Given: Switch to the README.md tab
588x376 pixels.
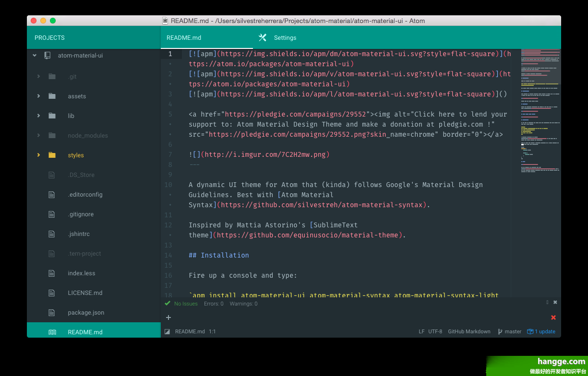Looking at the screenshot, I should tap(207, 37).
